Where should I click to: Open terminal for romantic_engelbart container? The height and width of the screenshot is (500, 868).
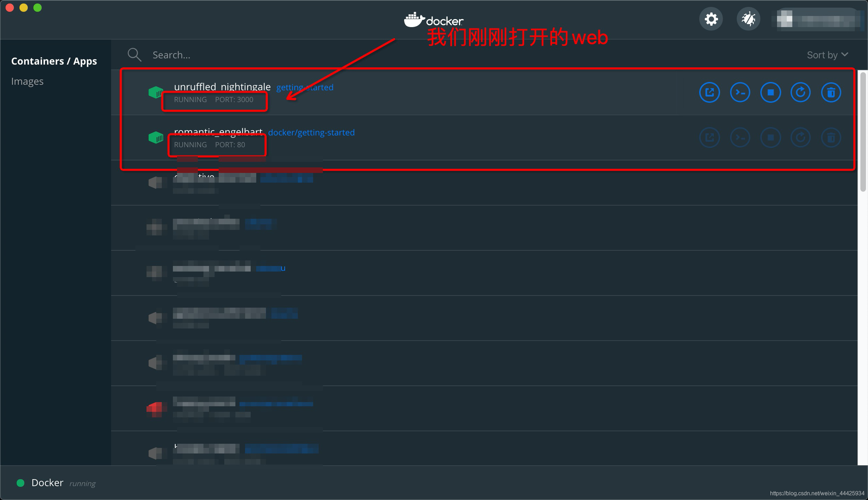[741, 137]
